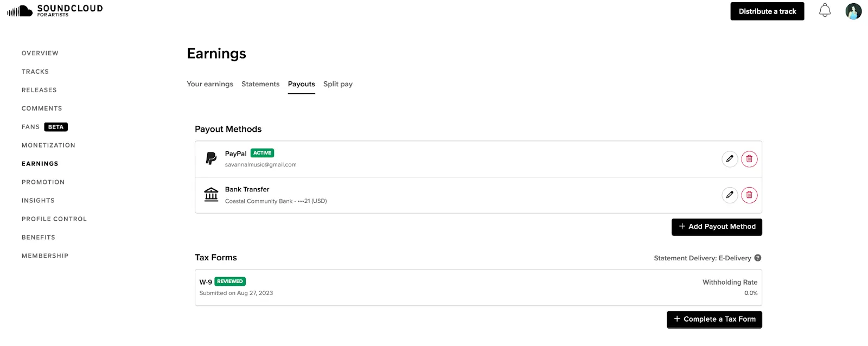Image resolution: width=868 pixels, height=346 pixels.
Task: Open the W-9 tax form entry
Action: (x=478, y=287)
